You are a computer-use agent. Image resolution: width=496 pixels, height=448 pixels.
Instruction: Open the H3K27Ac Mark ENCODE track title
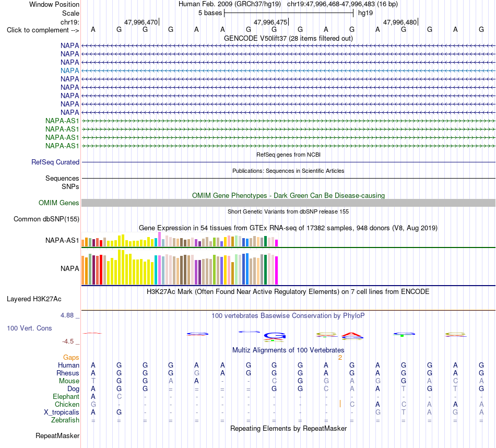click(288, 292)
